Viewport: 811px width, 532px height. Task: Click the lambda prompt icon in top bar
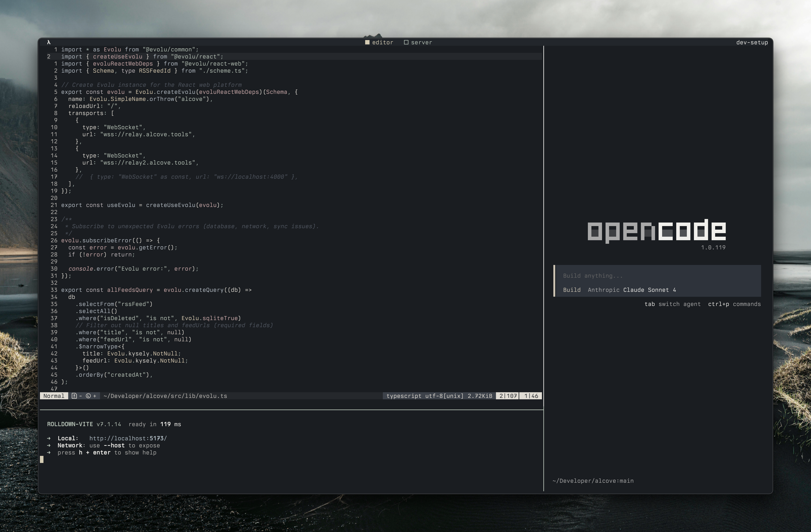(x=49, y=42)
